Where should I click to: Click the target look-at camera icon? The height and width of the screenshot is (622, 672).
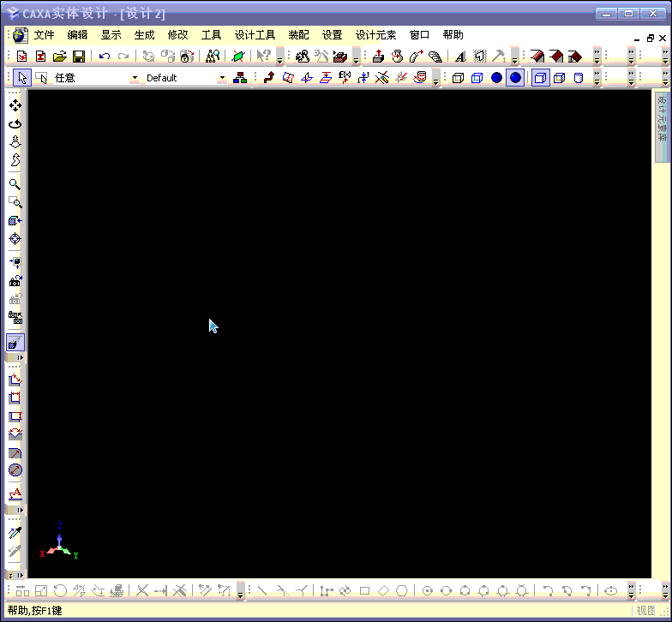pos(15,238)
